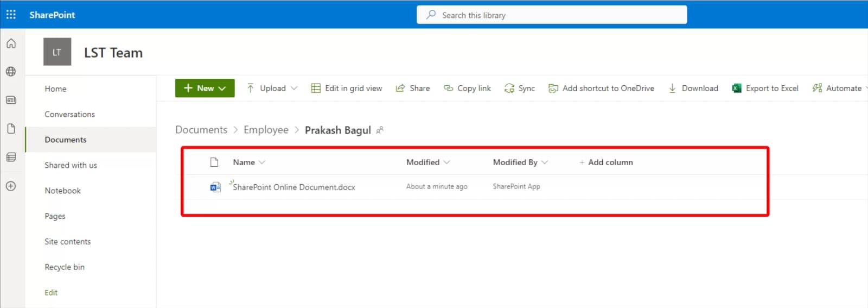Open the My lists icon in rail
Image resolution: width=868 pixels, height=308 pixels.
pyautogui.click(x=11, y=157)
